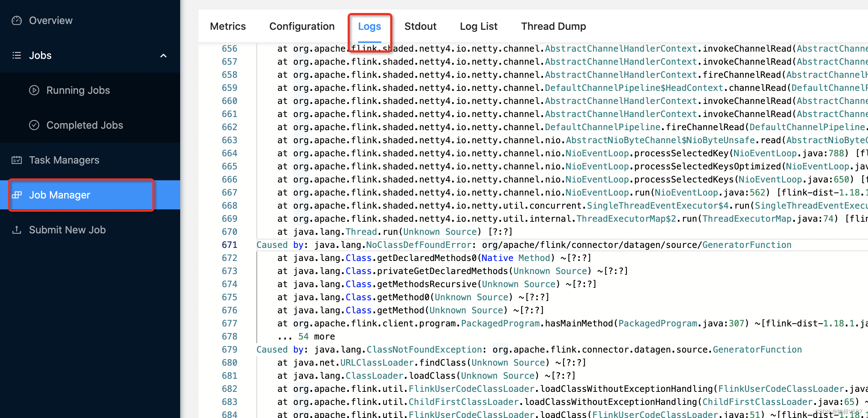Click the Overview gauge icon
Image resolution: width=868 pixels, height=418 pixels.
[x=17, y=21]
